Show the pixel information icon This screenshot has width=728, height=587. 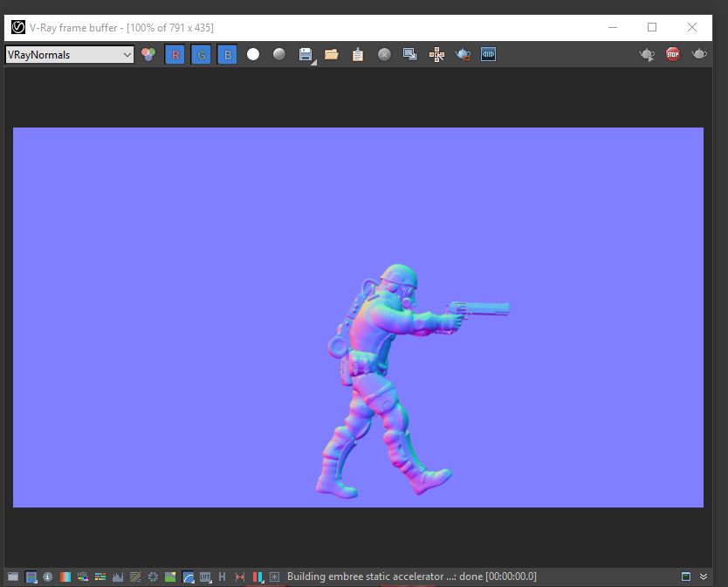point(47,577)
